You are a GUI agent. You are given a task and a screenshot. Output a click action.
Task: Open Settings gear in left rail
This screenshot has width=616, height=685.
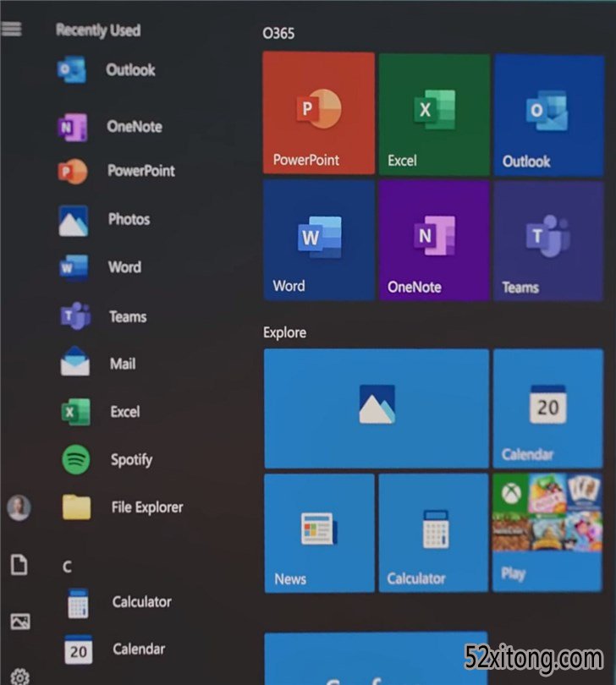19,677
